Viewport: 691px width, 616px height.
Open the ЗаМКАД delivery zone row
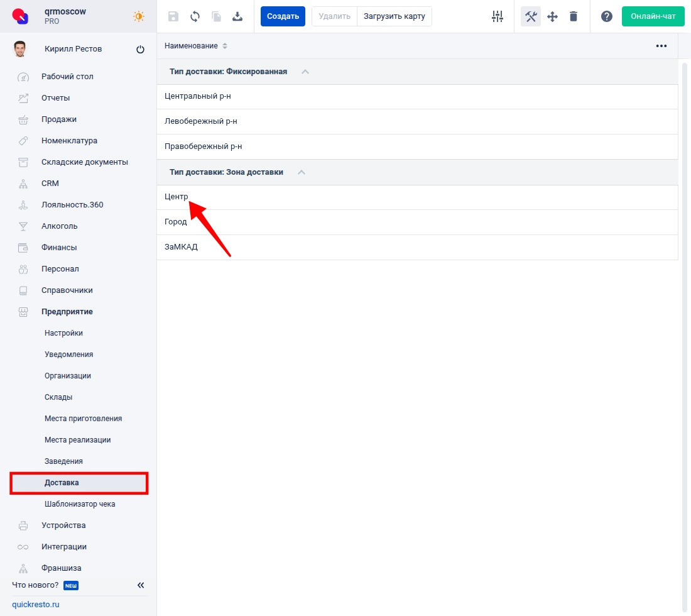[181, 247]
